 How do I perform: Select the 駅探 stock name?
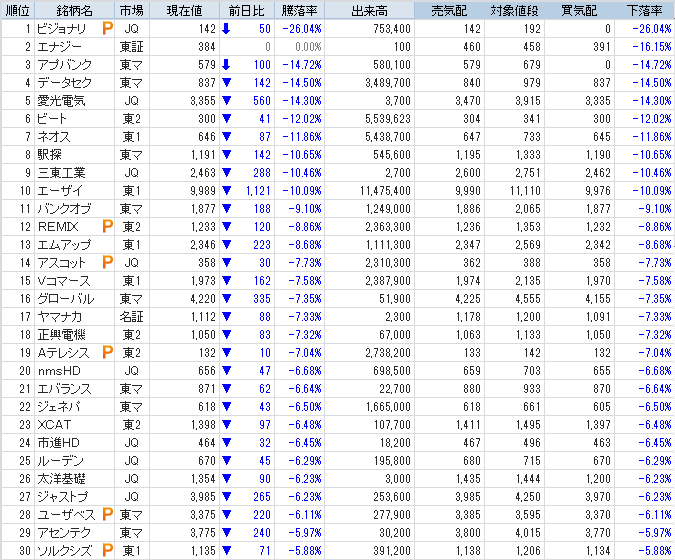50,155
